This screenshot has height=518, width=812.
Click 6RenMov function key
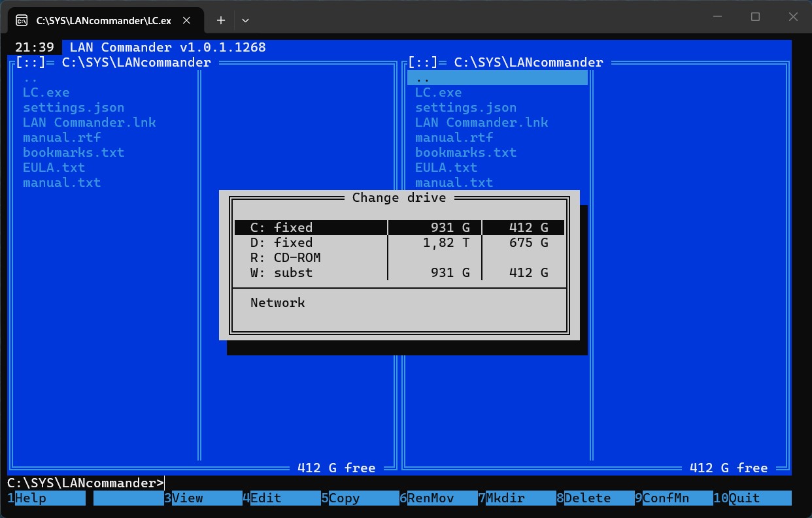(x=439, y=498)
